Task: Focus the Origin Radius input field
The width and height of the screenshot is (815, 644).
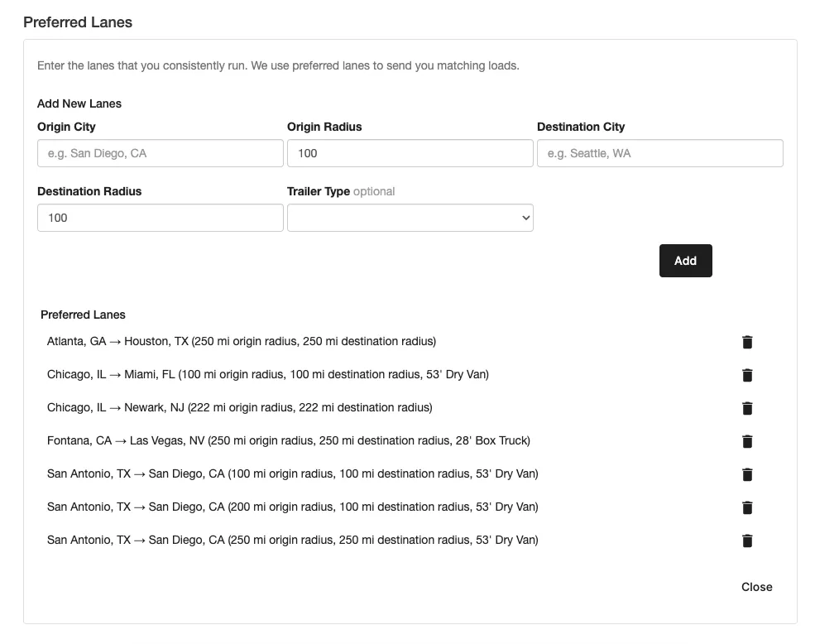Action: coord(410,153)
